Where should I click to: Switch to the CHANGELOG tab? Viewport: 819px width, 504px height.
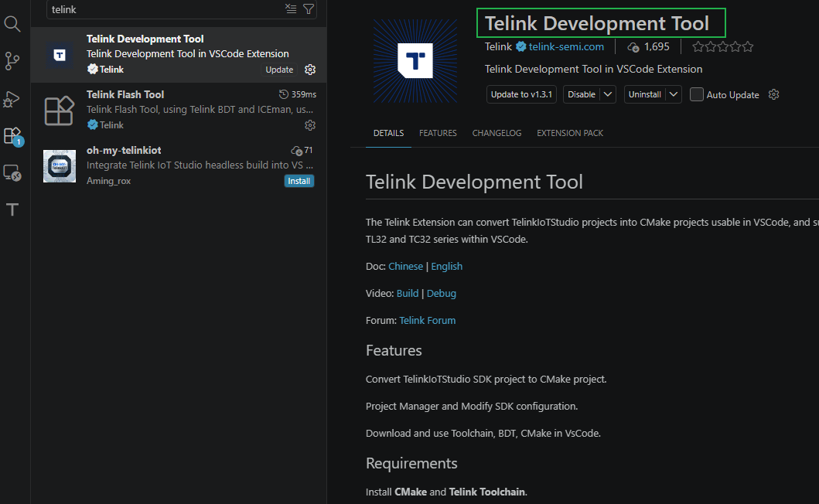[x=497, y=133]
